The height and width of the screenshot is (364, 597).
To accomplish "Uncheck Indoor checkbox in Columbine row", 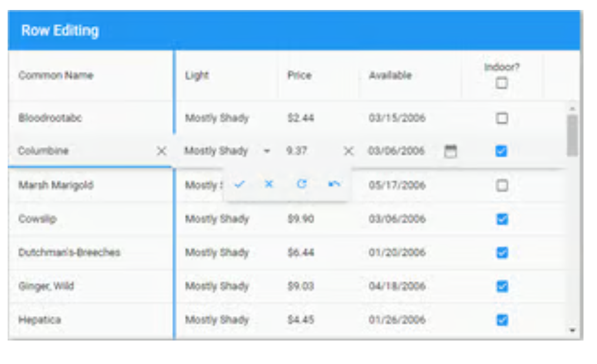I will [x=501, y=151].
